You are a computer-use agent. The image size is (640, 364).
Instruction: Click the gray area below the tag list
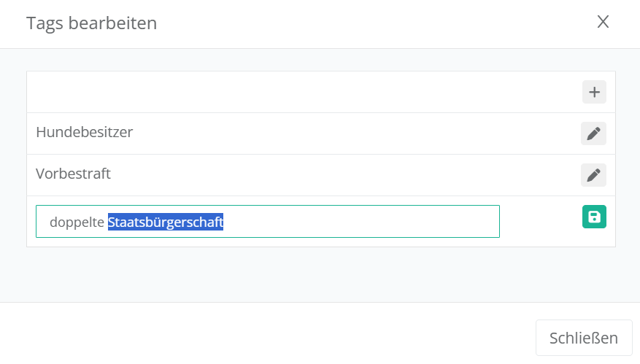[321, 274]
